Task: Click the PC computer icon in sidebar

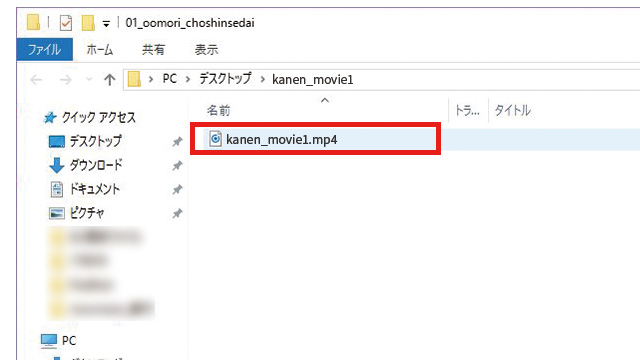Action: pyautogui.click(x=49, y=341)
